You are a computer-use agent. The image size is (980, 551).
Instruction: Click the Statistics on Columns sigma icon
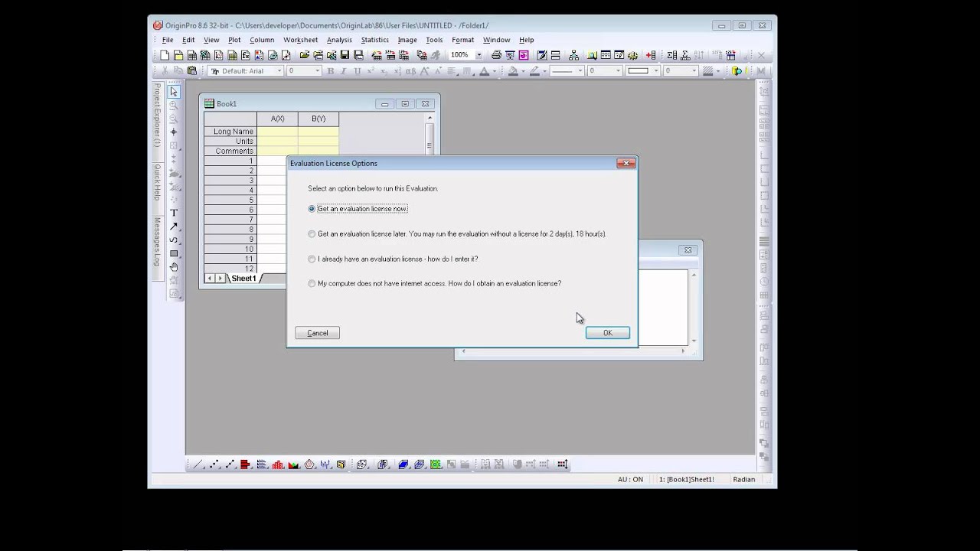(x=671, y=55)
